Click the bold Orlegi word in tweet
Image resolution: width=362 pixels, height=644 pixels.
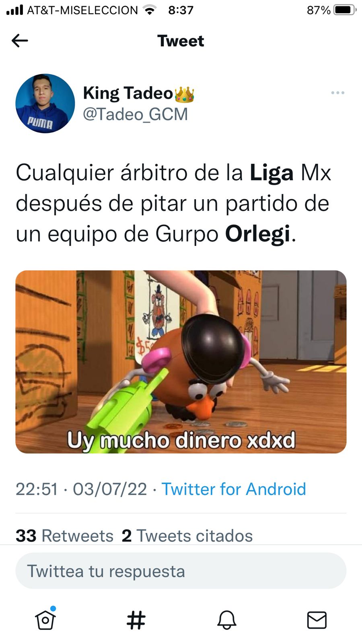coord(257,234)
